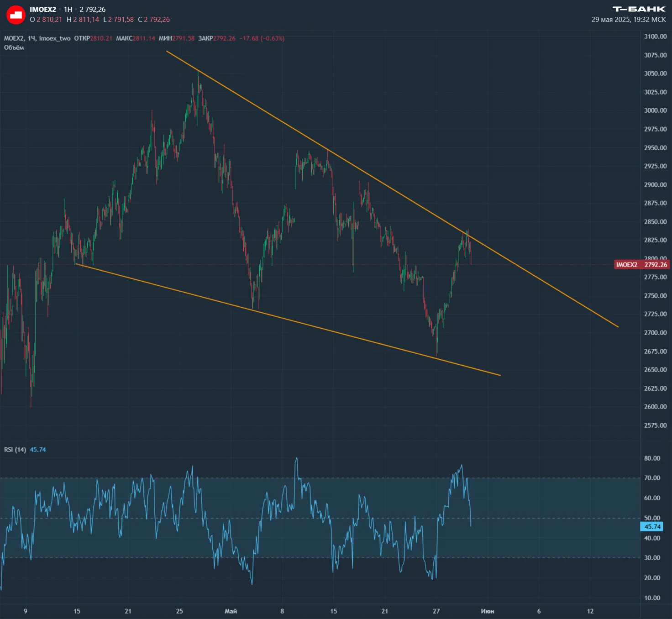Click the red round logo icon beside IMOEX2
672x619 pixels.
pyautogui.click(x=16, y=15)
